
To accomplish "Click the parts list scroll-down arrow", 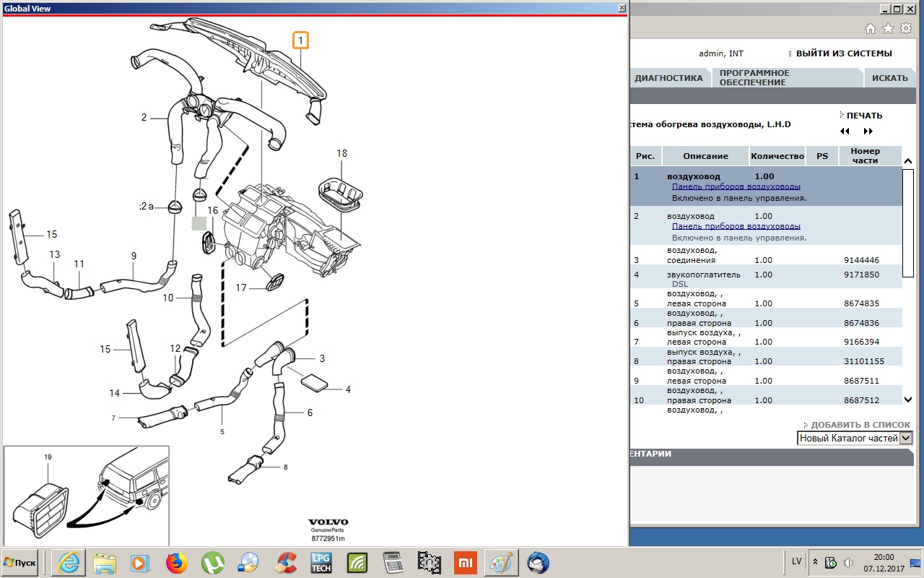I will (x=908, y=399).
